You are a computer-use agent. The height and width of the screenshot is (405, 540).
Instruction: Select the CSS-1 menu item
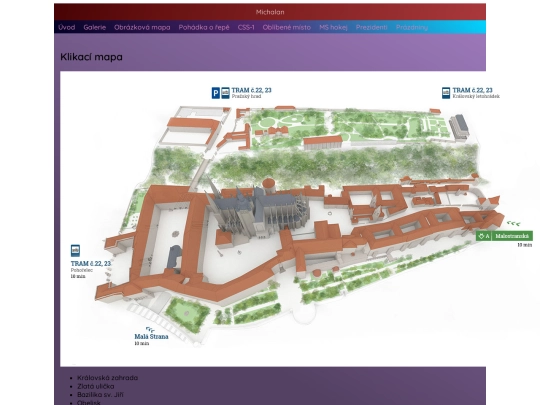pyautogui.click(x=246, y=28)
